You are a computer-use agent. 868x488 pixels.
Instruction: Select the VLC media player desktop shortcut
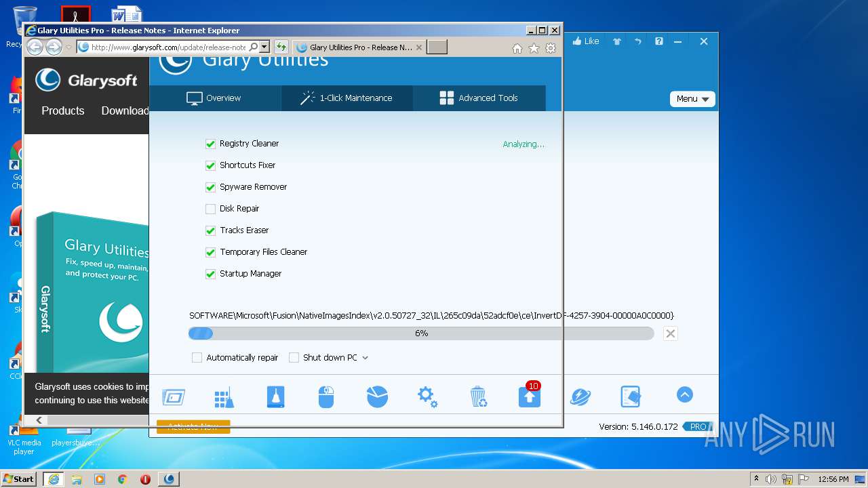pyautogui.click(x=24, y=439)
